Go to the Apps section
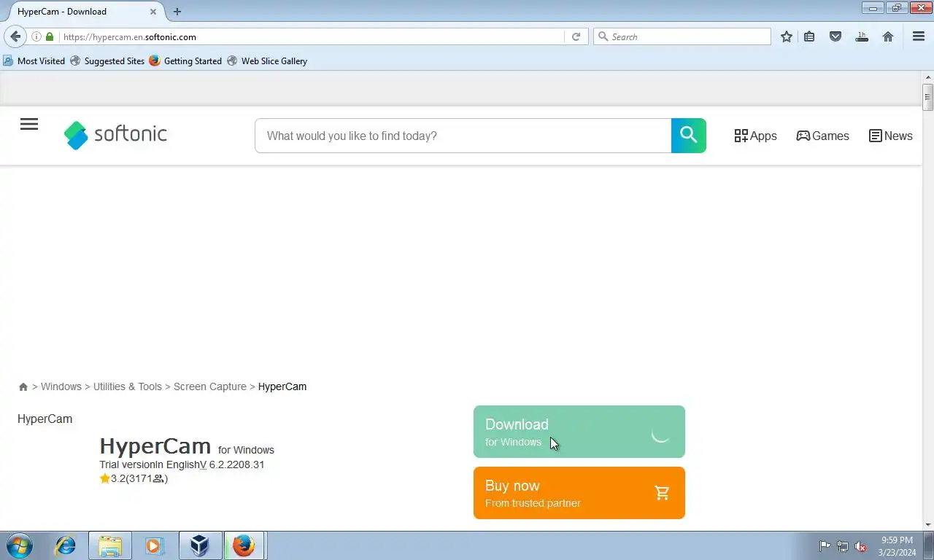This screenshot has height=560, width=934. (755, 136)
